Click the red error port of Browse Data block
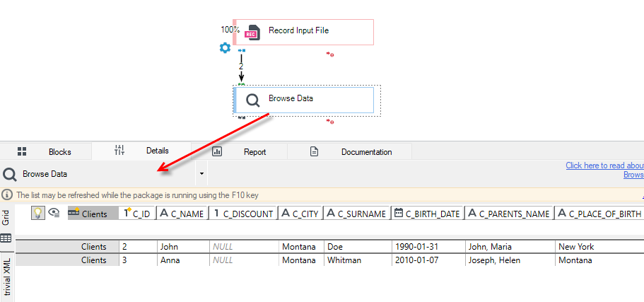 (330, 121)
